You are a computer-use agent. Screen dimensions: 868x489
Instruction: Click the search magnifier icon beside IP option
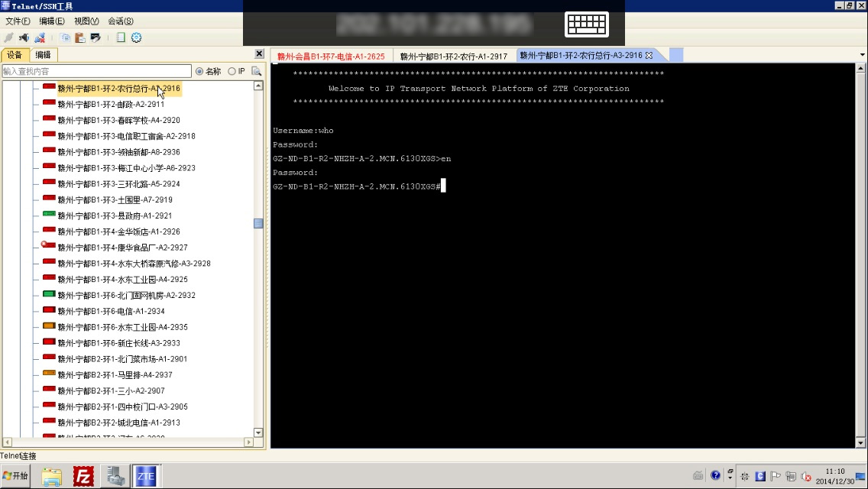256,71
